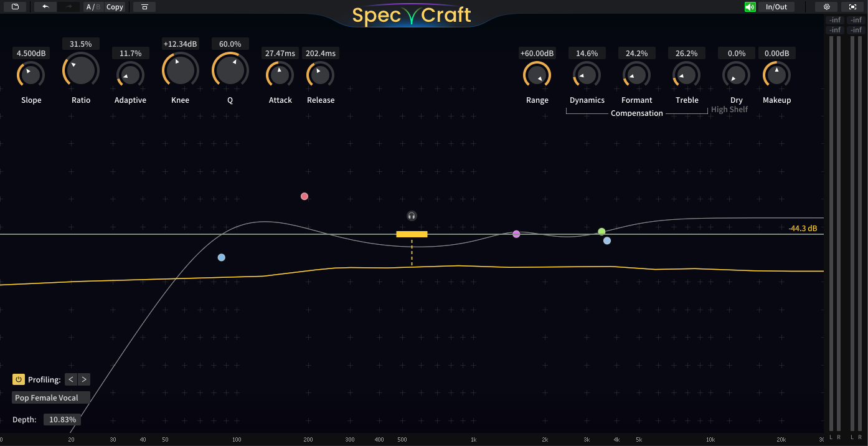Toggle the A/B comparison state
The height and width of the screenshot is (446, 868).
(x=93, y=7)
